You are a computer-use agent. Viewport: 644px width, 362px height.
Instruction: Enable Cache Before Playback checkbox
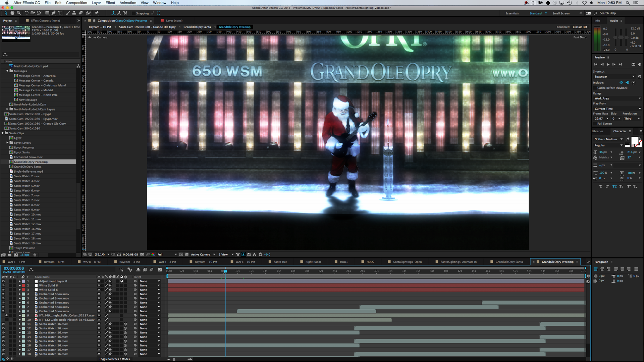coord(595,88)
